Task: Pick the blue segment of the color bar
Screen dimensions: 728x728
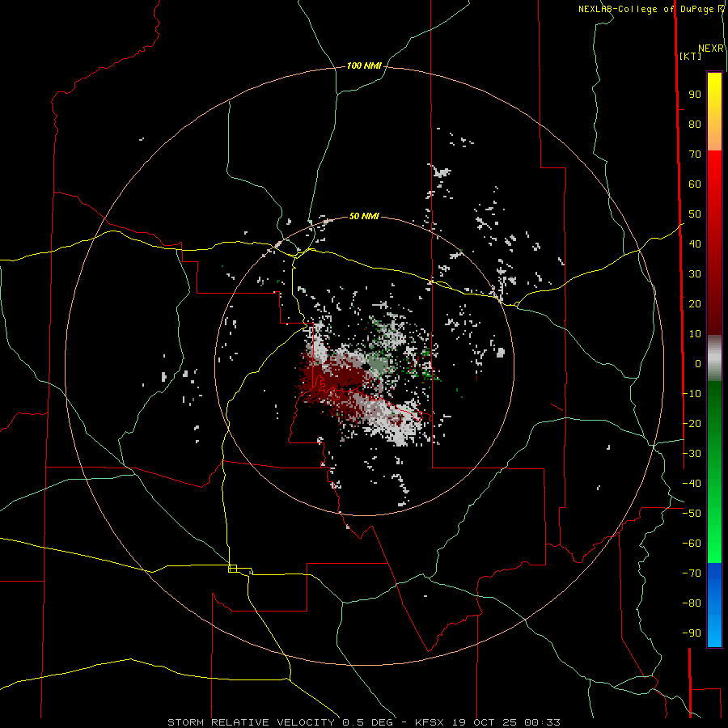Action: (714, 605)
